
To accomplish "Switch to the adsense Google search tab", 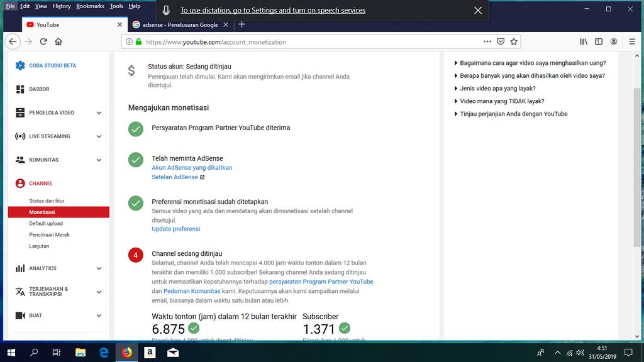I will tap(180, 25).
